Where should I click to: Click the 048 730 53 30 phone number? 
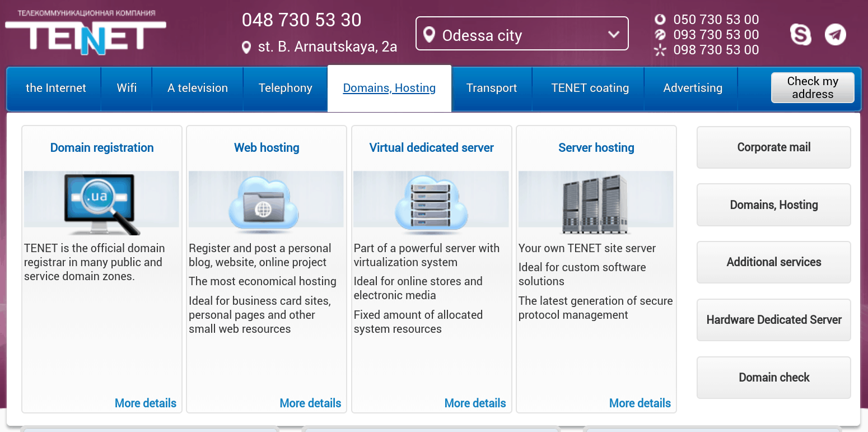point(302,20)
